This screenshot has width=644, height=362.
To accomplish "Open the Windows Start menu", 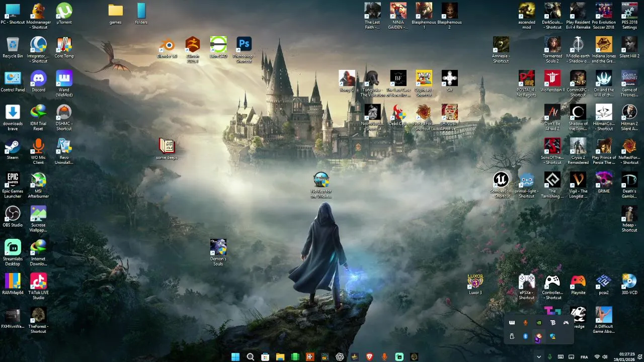I will (235, 357).
